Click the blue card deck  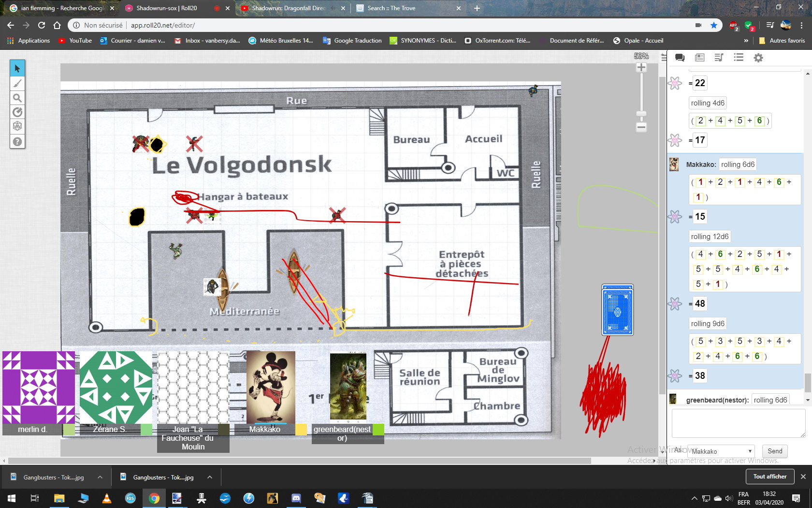tap(617, 310)
